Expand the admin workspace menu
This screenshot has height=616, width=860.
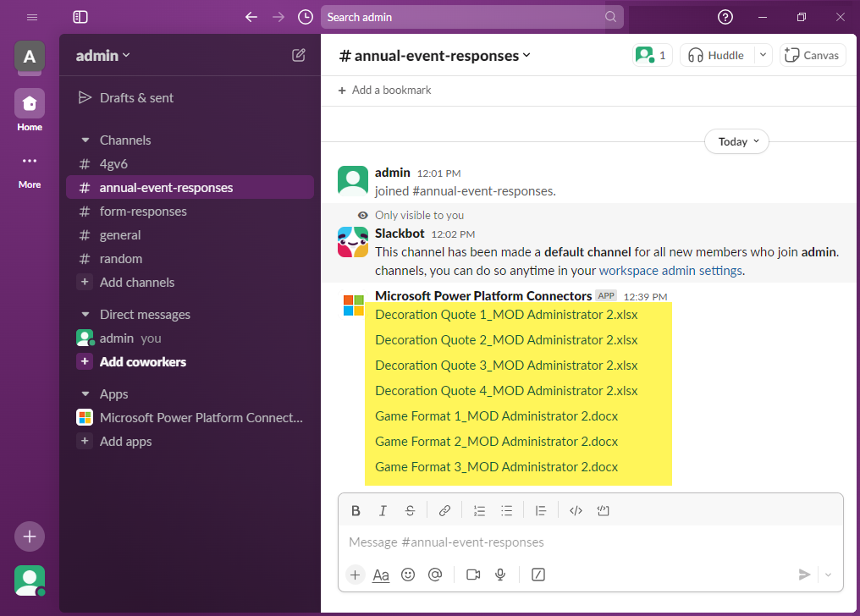(103, 56)
